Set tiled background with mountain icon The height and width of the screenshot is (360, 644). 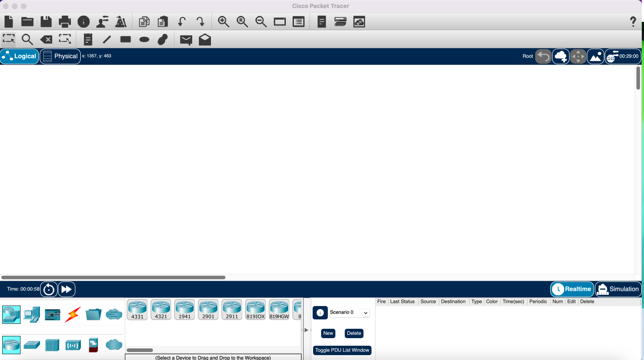click(x=596, y=56)
